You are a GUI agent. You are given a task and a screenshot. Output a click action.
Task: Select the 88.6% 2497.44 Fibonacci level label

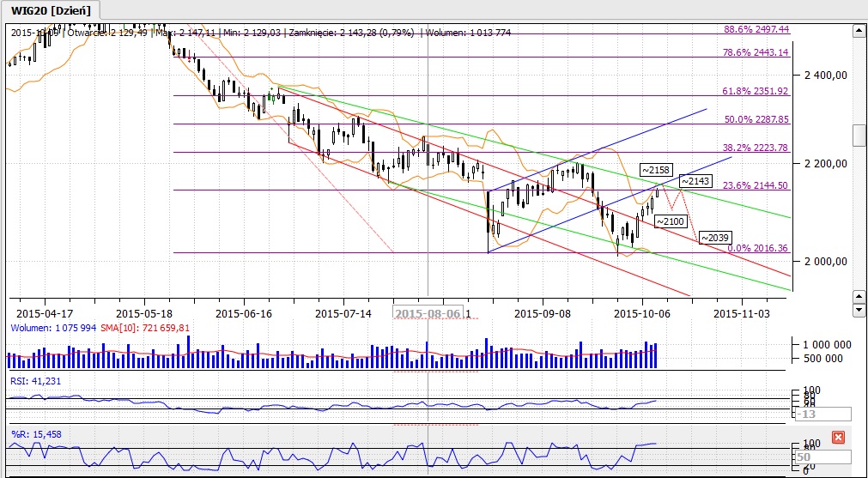click(756, 28)
